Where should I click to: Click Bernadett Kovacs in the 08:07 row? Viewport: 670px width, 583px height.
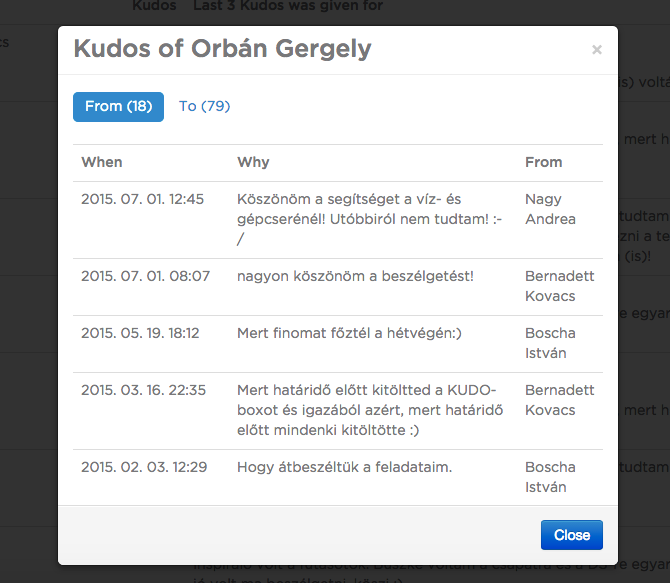[x=559, y=286]
